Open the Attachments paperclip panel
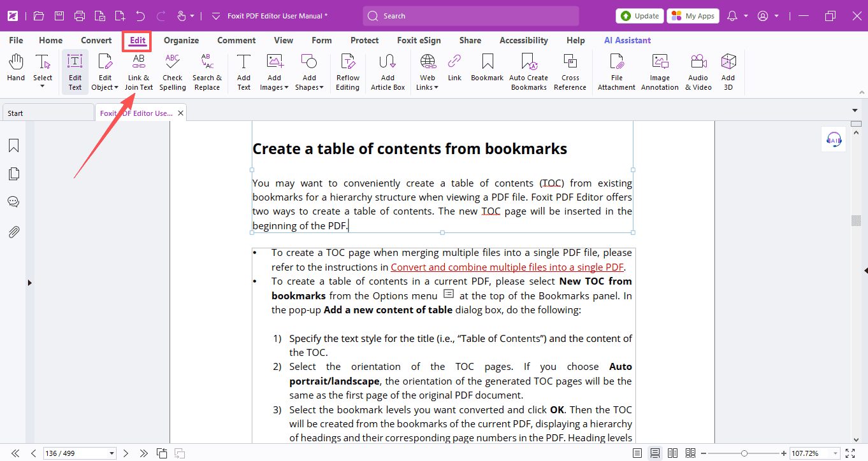The image size is (868, 461). pos(13,232)
